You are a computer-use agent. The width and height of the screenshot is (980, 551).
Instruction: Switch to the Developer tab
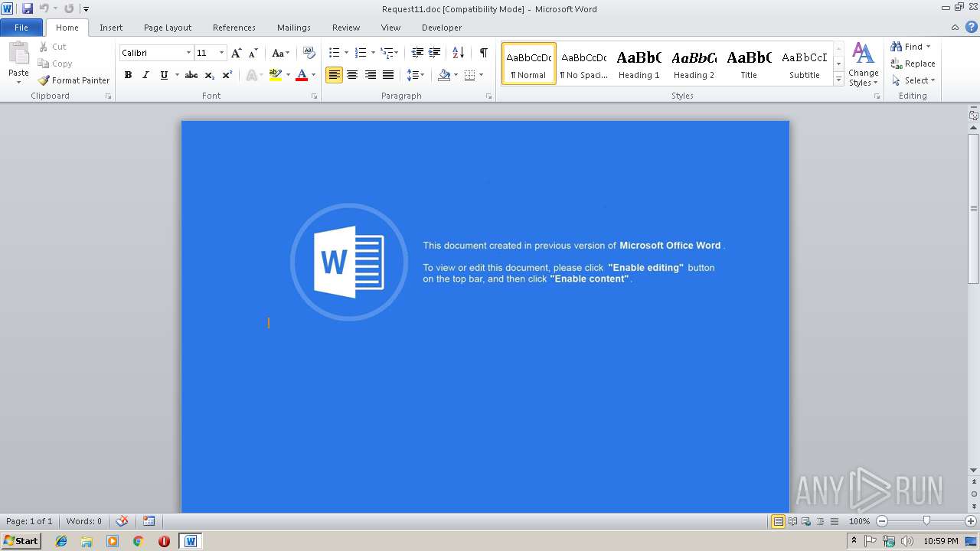pyautogui.click(x=442, y=28)
